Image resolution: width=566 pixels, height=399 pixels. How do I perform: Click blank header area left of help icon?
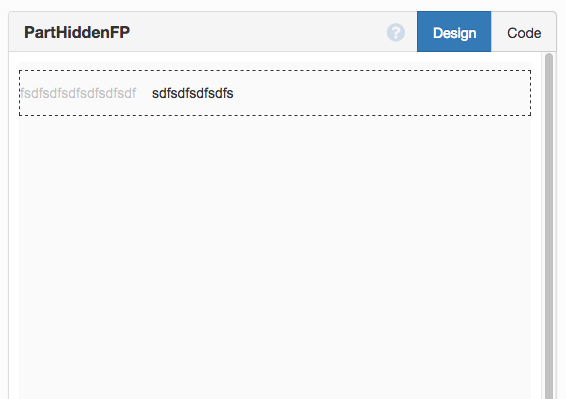(258, 32)
